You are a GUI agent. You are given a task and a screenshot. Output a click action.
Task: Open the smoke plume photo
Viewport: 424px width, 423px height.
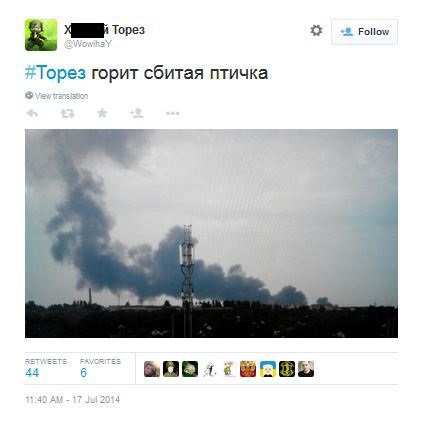(x=211, y=233)
